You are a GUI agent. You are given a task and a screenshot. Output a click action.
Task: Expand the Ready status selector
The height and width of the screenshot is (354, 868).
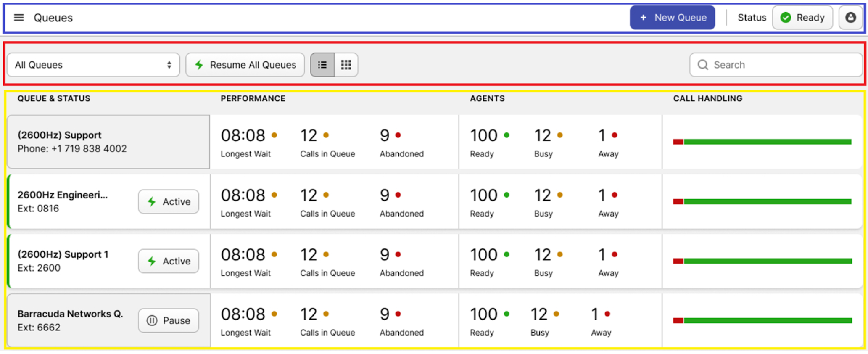pos(802,18)
